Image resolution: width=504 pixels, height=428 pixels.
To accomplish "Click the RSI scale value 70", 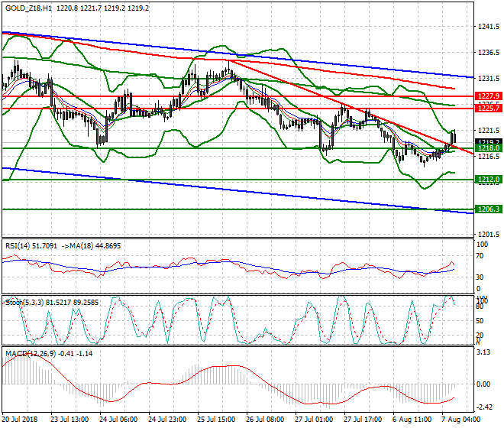I will click(480, 256).
